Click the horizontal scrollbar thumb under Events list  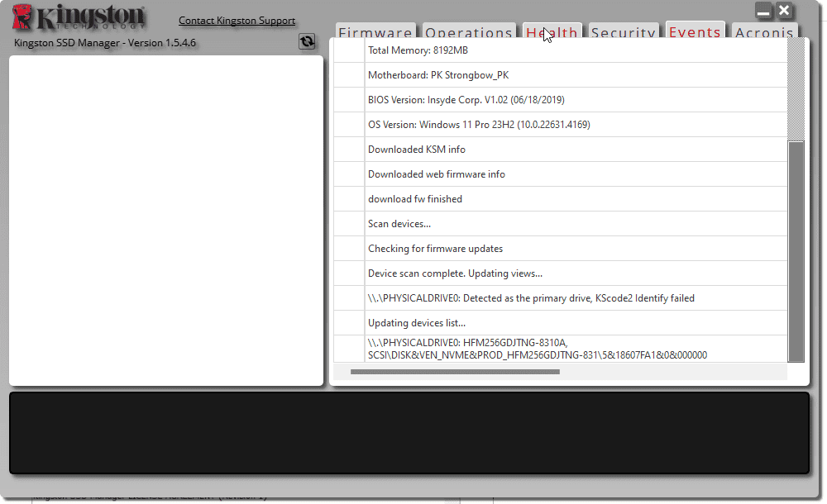tap(455, 372)
